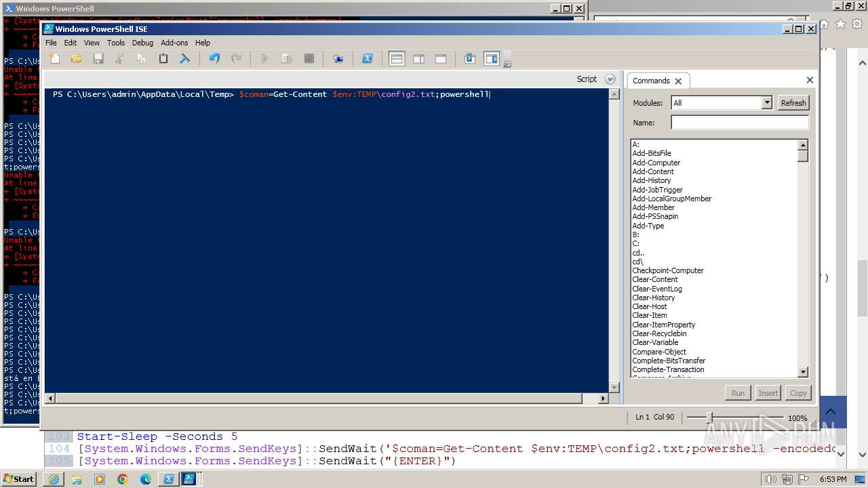This screenshot has height=488, width=868.
Task: Select Add-Computer in the command list
Action: (x=656, y=163)
